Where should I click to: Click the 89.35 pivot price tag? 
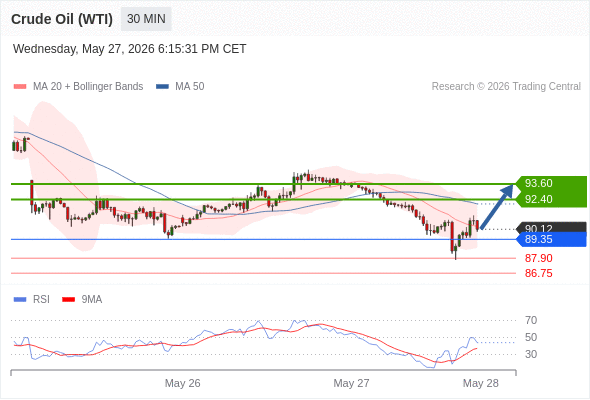552,239
